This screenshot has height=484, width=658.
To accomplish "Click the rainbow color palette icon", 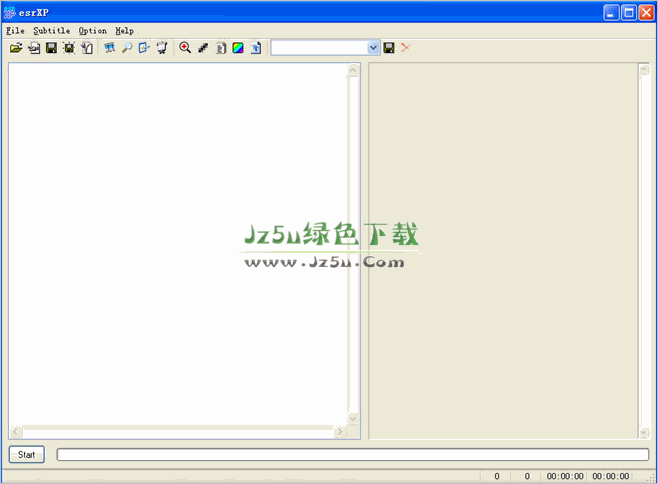I will 238,48.
